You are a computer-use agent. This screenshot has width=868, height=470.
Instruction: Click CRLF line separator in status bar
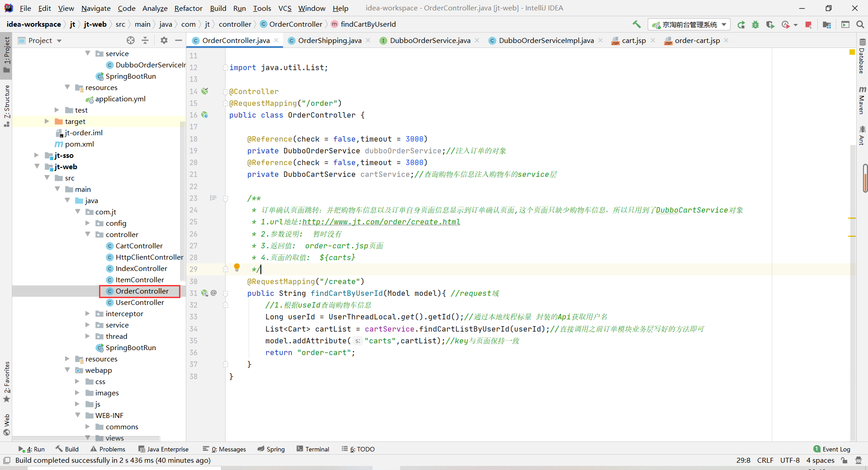pyautogui.click(x=765, y=461)
